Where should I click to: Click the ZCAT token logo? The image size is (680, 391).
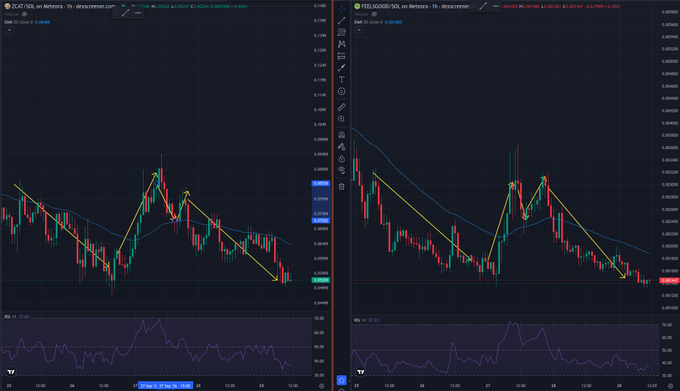point(7,6)
